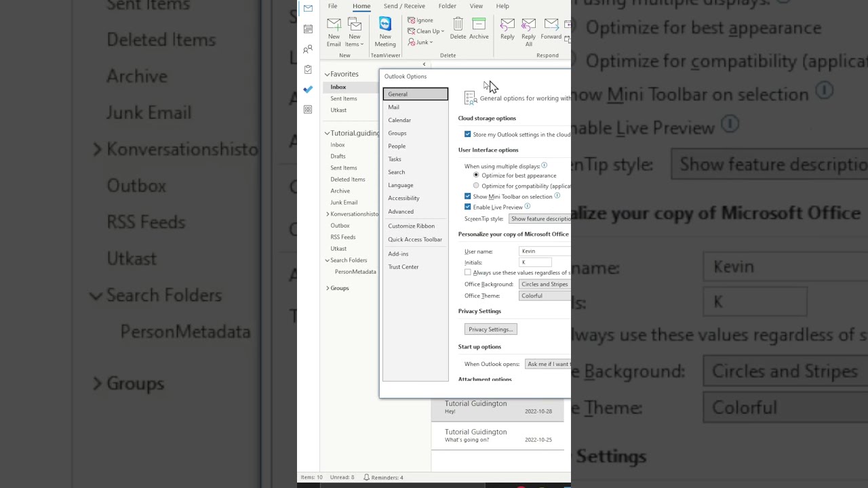
Task: Switch to the View ribbon tab
Action: pos(476,6)
